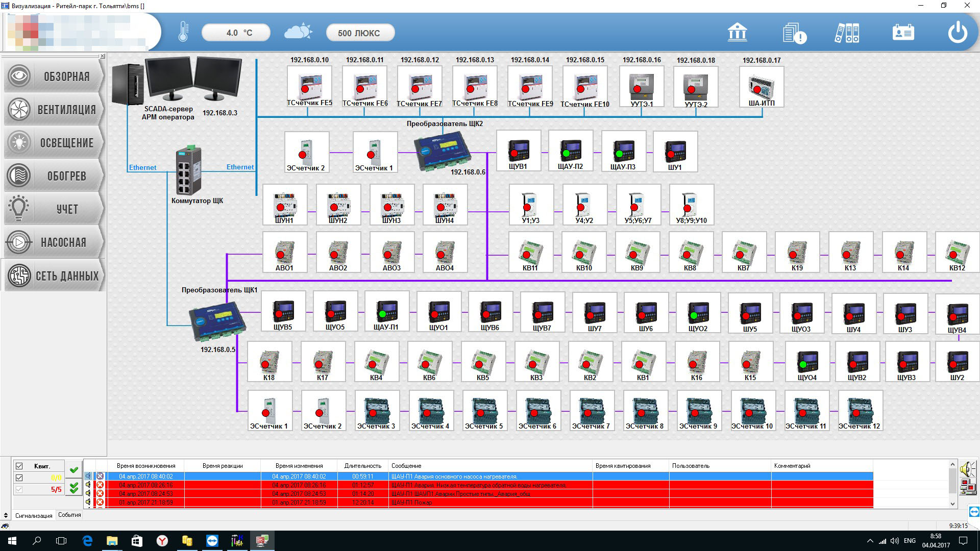Open the archive binders icon in header

(x=847, y=33)
